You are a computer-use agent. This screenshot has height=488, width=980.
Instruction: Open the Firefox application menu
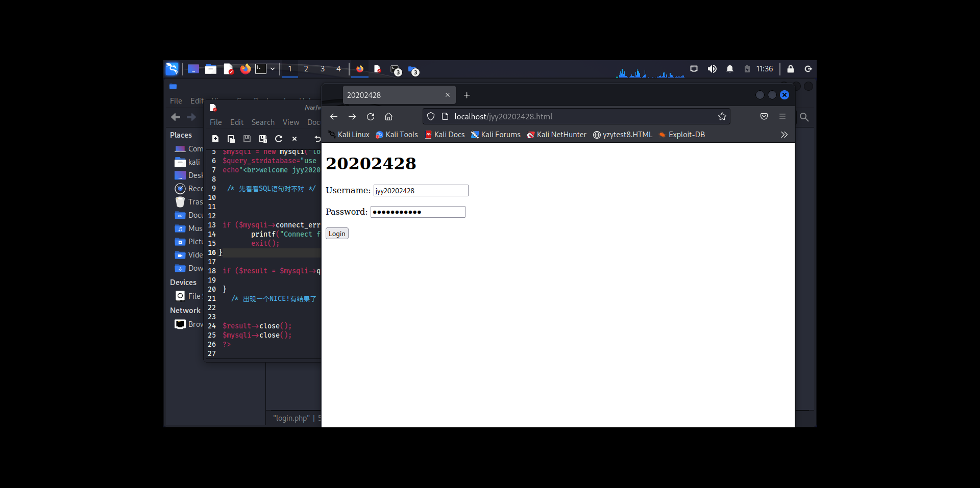pyautogui.click(x=782, y=117)
